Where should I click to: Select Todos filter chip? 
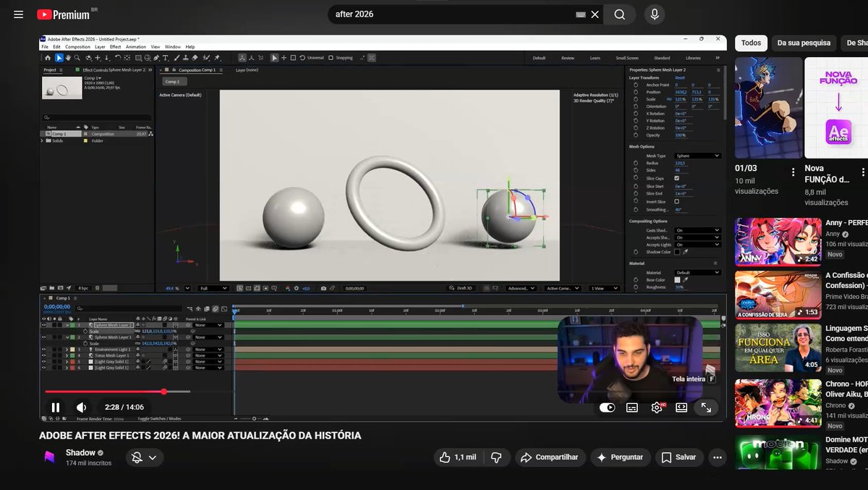point(751,43)
